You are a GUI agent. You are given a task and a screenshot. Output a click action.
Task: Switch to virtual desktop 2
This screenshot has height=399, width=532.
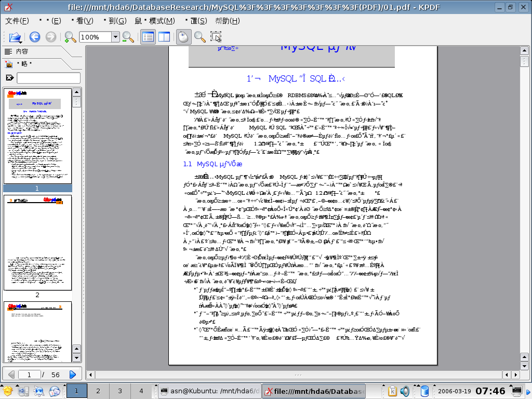[98, 391]
